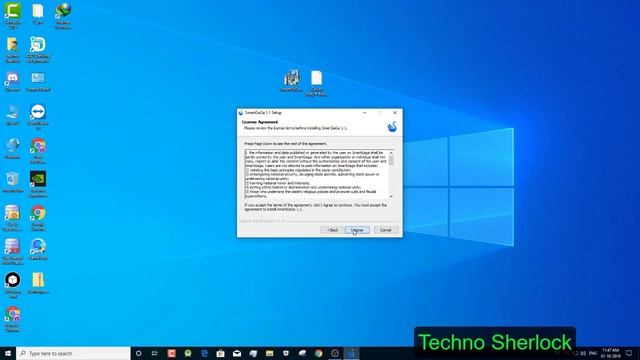Open Mail app from taskbar
This screenshot has height=360, width=640.
(x=237, y=353)
